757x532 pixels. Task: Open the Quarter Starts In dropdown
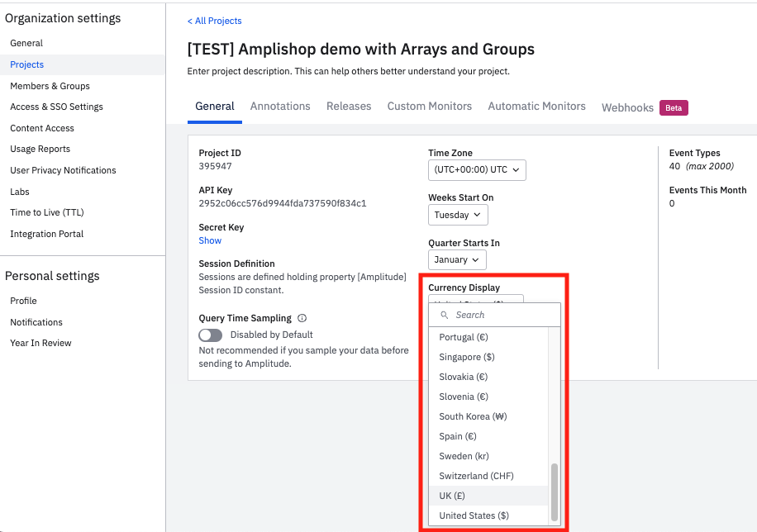(x=457, y=259)
